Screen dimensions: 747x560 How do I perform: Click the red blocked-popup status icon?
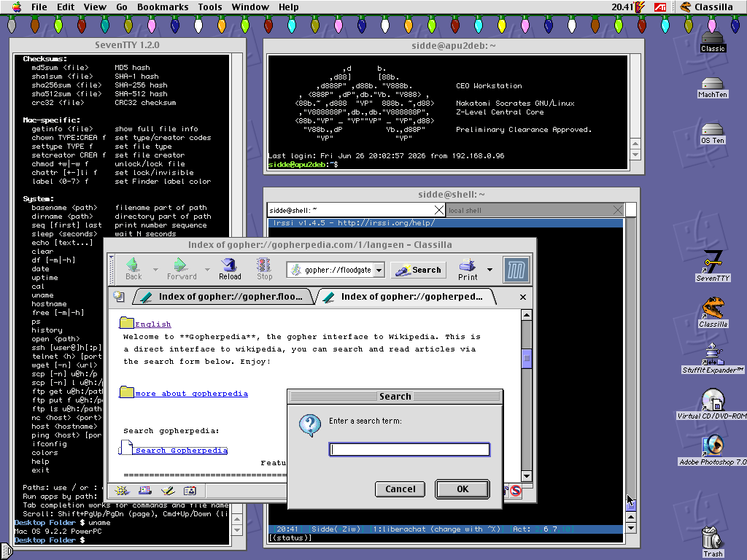pyautogui.click(x=516, y=491)
